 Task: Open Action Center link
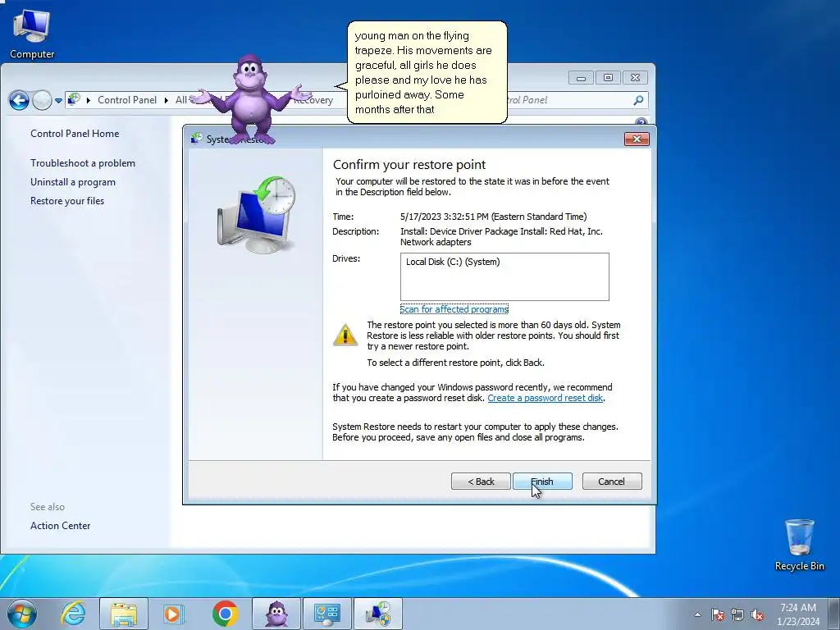point(60,526)
